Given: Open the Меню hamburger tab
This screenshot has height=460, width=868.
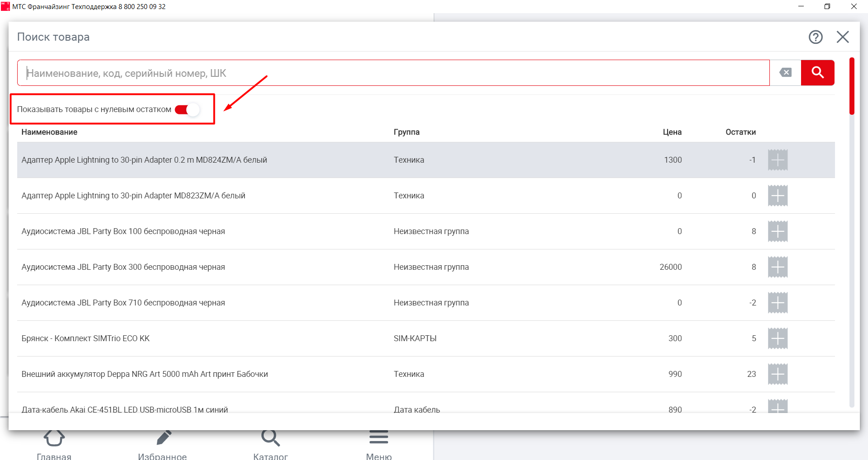Looking at the screenshot, I should tap(379, 445).
